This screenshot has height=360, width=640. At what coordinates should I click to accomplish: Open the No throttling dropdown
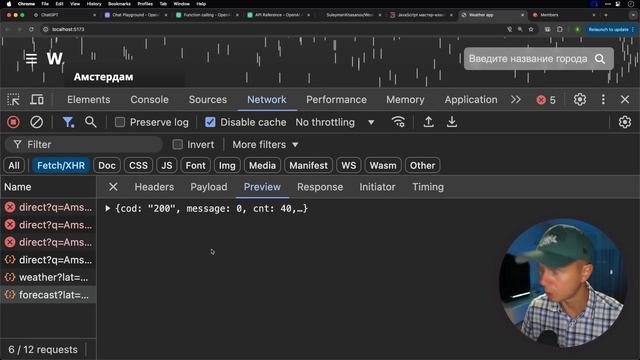point(335,122)
